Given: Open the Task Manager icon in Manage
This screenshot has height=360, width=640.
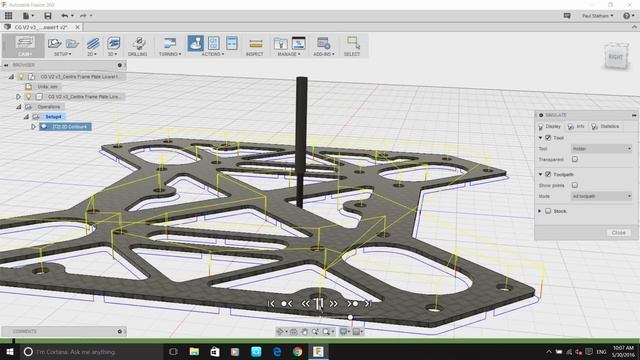Looking at the screenshot, I should [x=298, y=43].
